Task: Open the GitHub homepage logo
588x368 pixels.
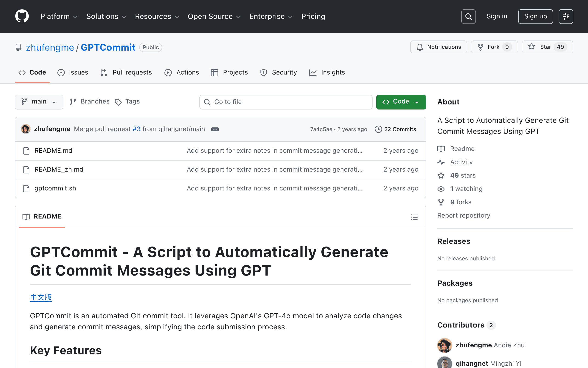Action: coord(22,16)
